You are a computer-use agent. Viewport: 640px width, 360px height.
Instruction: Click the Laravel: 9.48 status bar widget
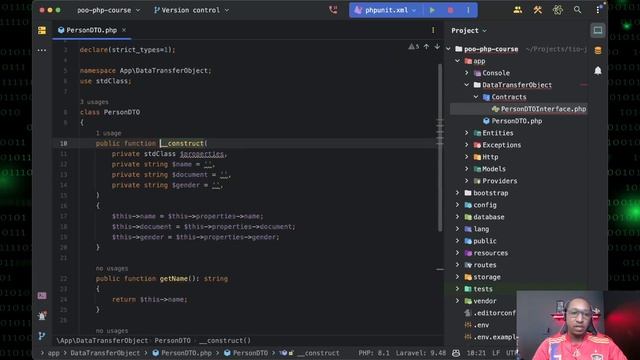(x=420, y=353)
